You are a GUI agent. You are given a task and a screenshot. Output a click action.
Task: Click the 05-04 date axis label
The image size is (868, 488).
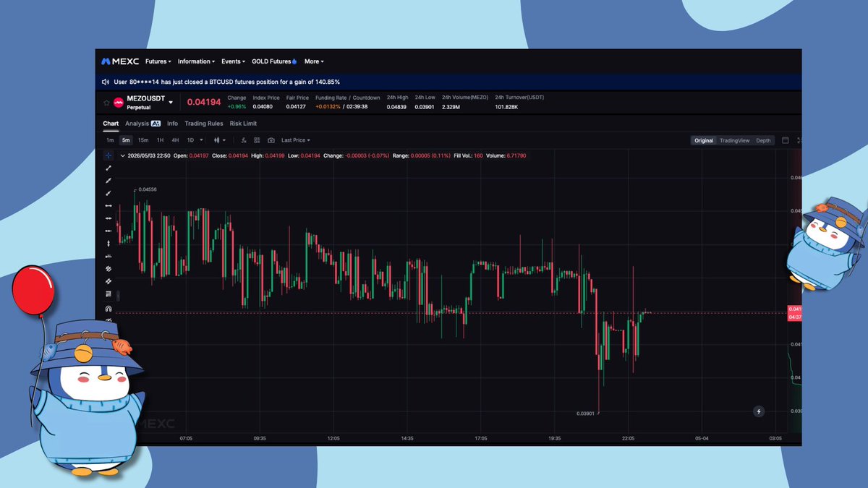coord(702,438)
